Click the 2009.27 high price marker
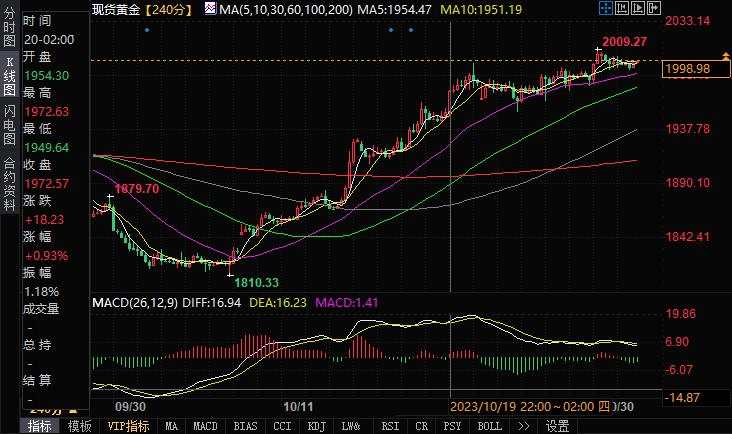Viewport: 732px width, 434px height. tap(625, 42)
